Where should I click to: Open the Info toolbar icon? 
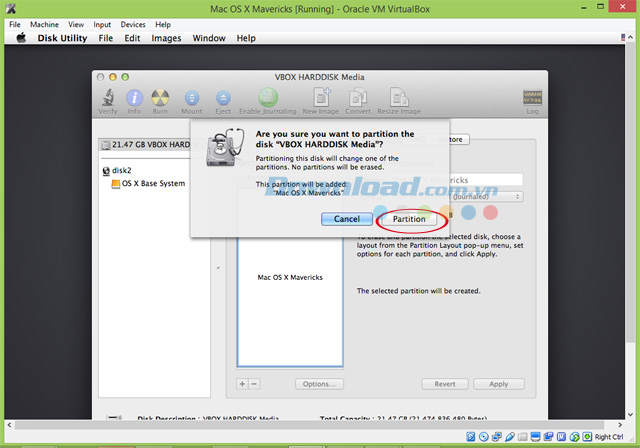point(134,98)
